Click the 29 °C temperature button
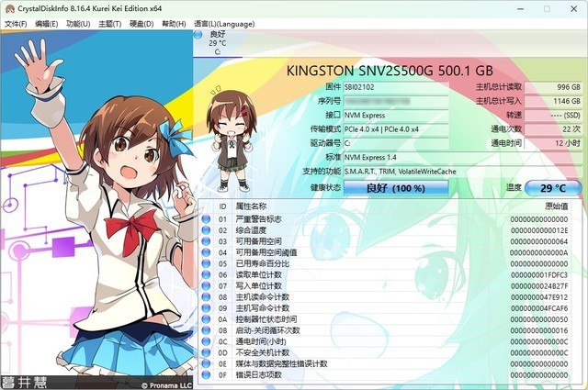This screenshot has height=390, width=588. (x=552, y=187)
